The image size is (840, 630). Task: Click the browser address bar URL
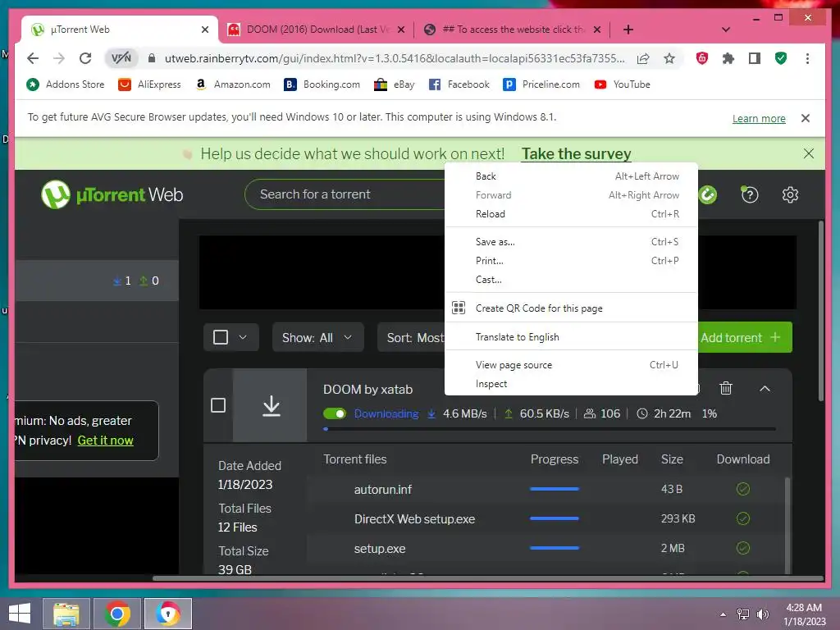tap(395, 58)
